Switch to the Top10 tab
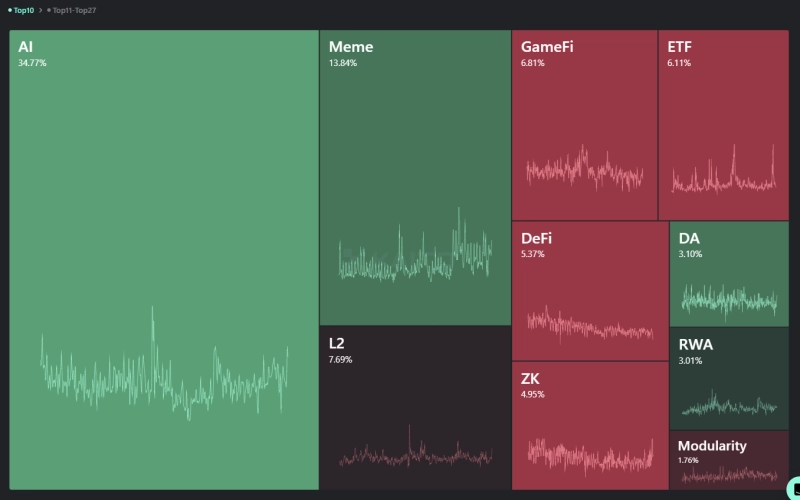 23,10
